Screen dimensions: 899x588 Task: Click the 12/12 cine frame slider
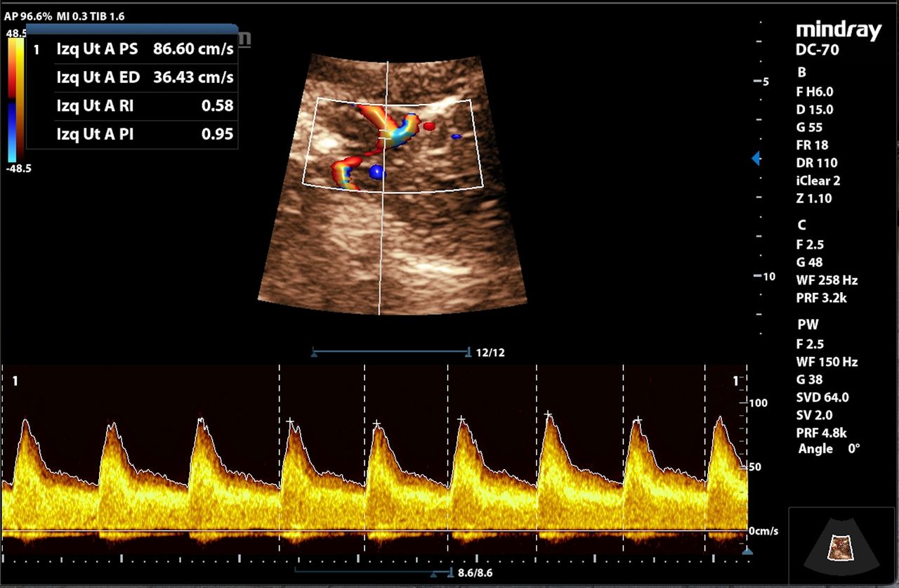pyautogui.click(x=391, y=353)
